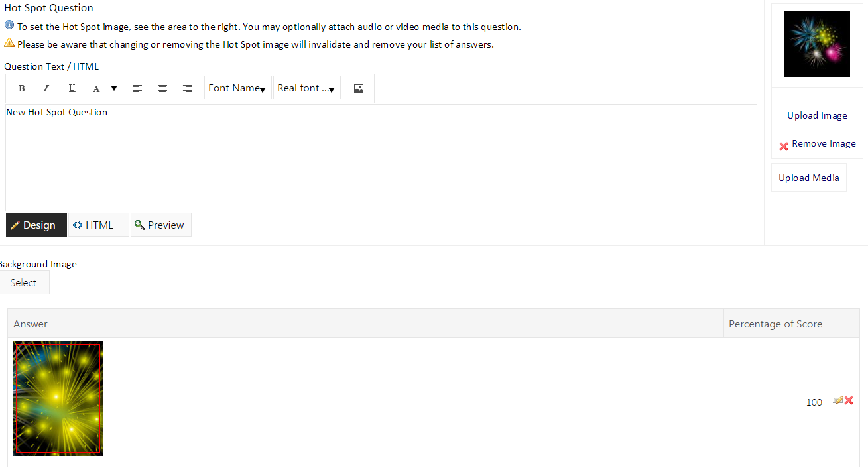Switch to the HTML editor tab
Screen dimensions: 868x474
(x=99, y=225)
